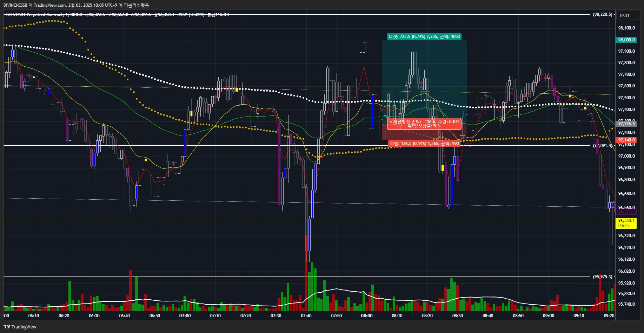Image resolution: width=644 pixels, height=333 pixels.
Task: Click the purple 96,527.7 price tag
Action: pyautogui.click(x=626, y=212)
